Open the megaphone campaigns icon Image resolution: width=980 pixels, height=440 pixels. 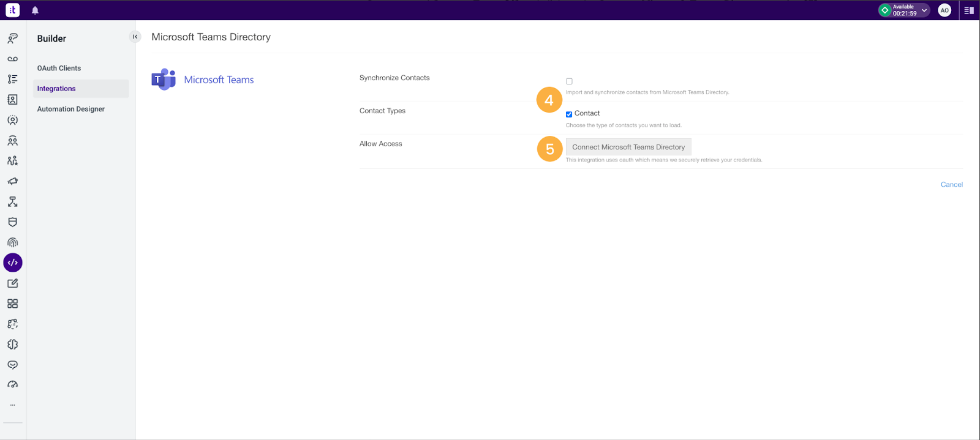click(12, 181)
